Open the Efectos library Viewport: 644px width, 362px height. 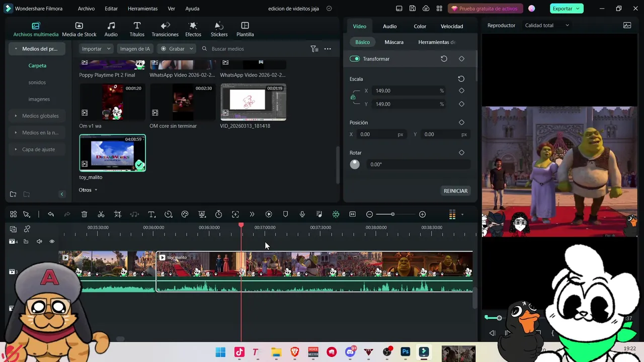click(x=193, y=30)
